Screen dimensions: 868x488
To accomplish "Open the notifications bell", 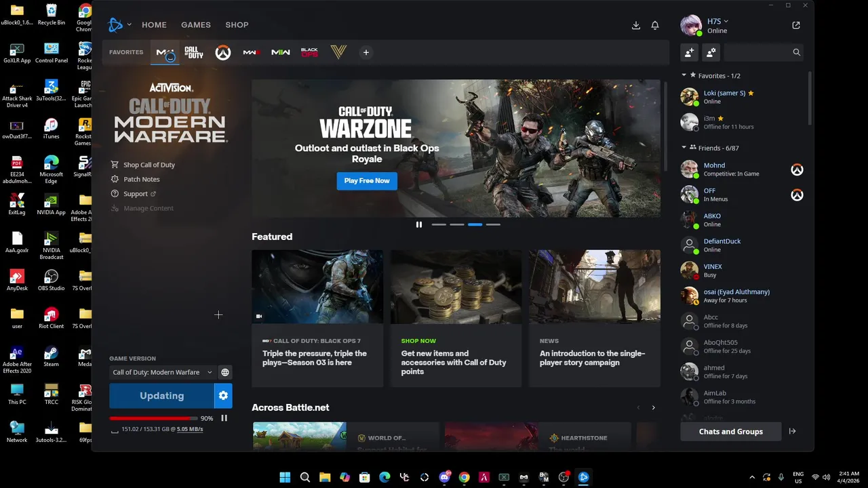I will point(655,25).
